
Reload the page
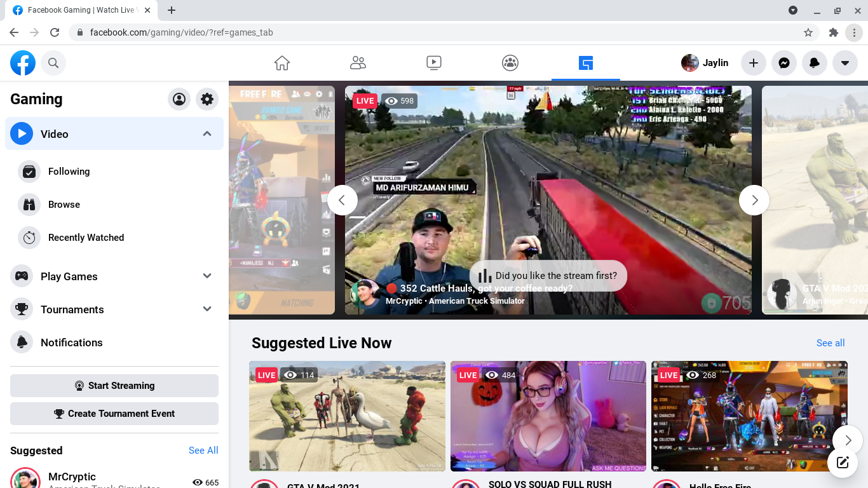click(x=55, y=32)
